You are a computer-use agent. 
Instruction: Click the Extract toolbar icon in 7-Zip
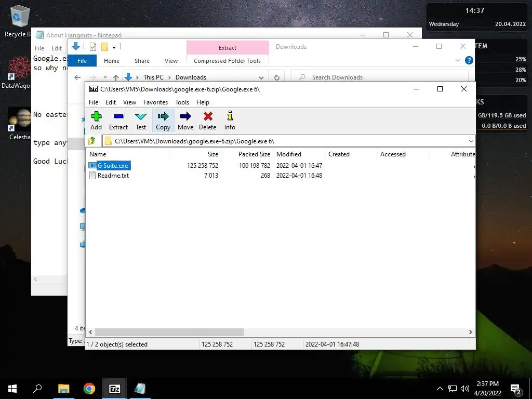pyautogui.click(x=118, y=121)
